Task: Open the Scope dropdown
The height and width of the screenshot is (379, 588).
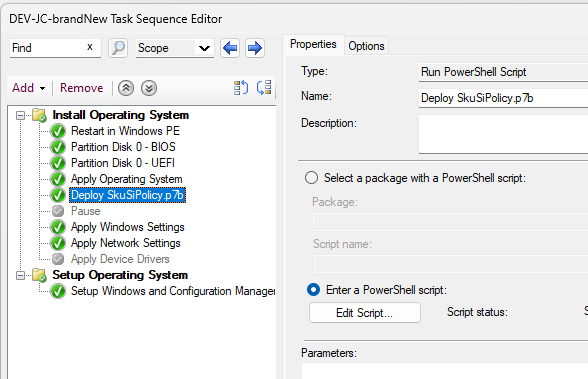Action: coord(175,48)
